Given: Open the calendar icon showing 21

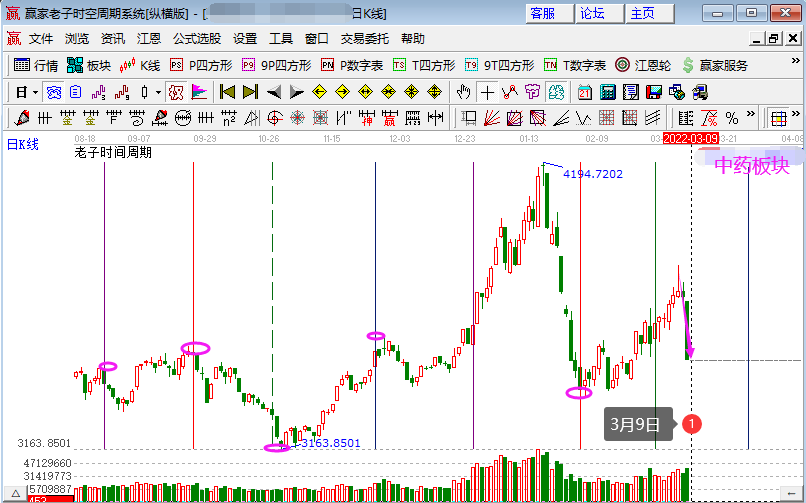Looking at the screenshot, I should click(x=585, y=92).
